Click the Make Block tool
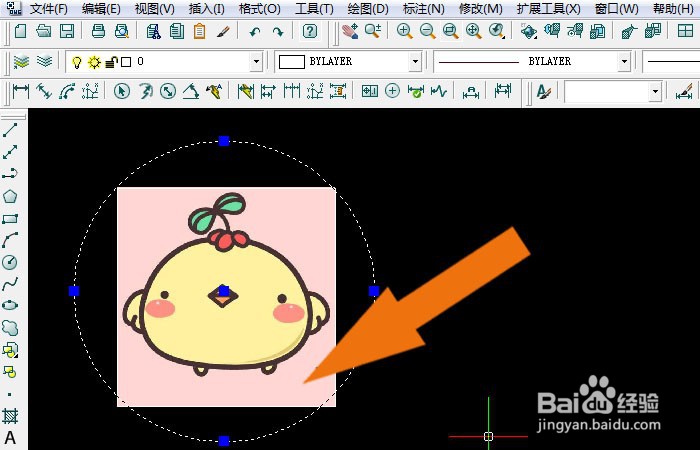Viewport: 700px width, 450px height. click(x=10, y=371)
